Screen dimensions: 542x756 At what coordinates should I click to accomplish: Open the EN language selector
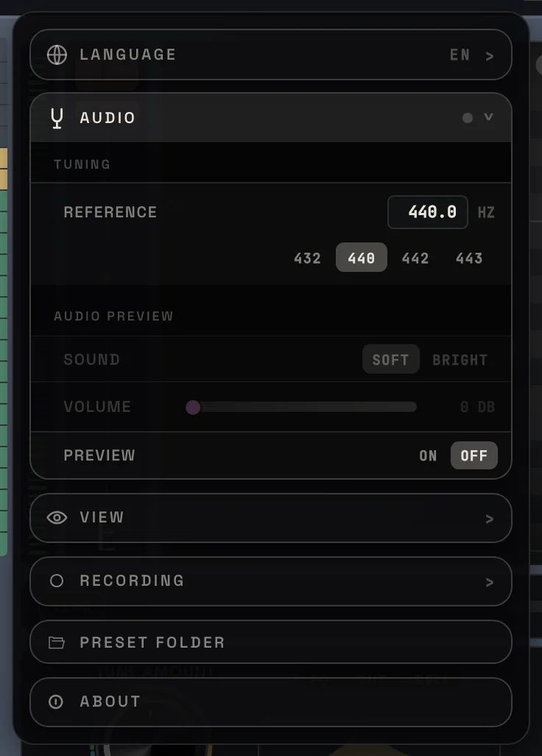pos(460,55)
